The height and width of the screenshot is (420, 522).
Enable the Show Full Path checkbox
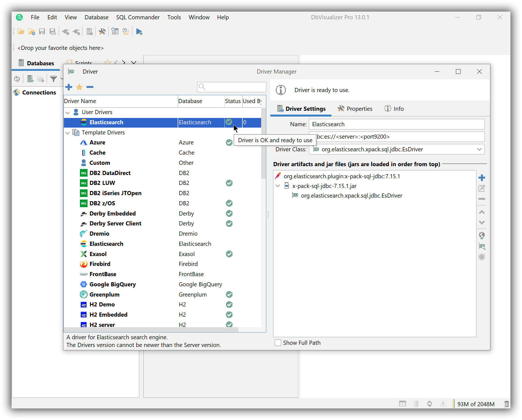pos(278,343)
